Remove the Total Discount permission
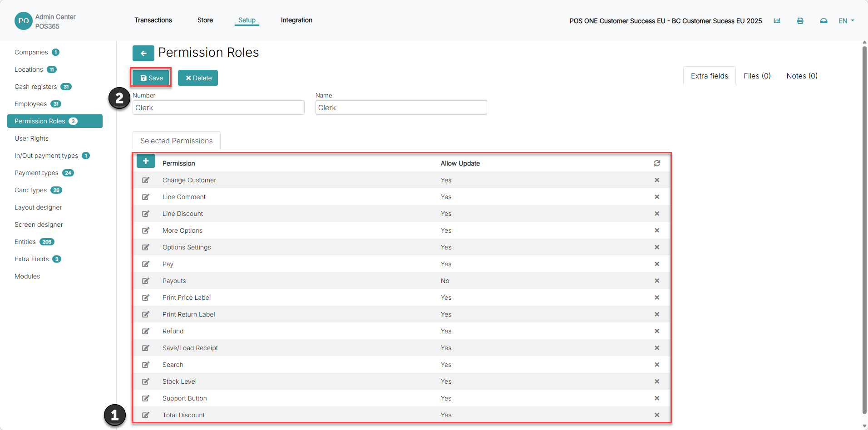This screenshot has width=868, height=430. 657,415
